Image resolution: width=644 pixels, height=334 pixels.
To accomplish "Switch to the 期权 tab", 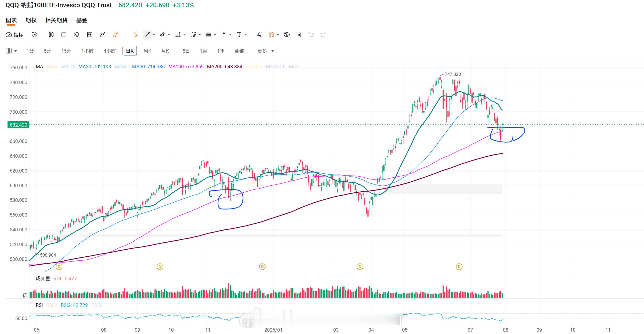I will pyautogui.click(x=31, y=20).
